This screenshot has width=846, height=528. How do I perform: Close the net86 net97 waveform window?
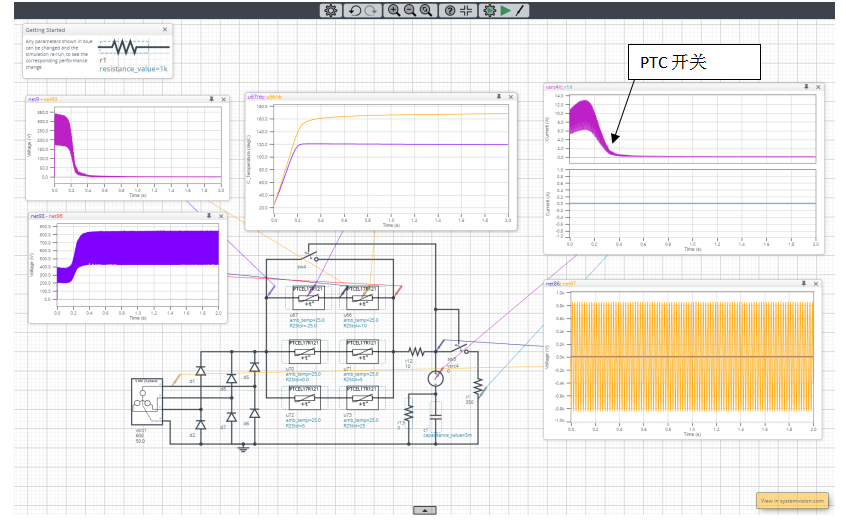[x=816, y=284]
